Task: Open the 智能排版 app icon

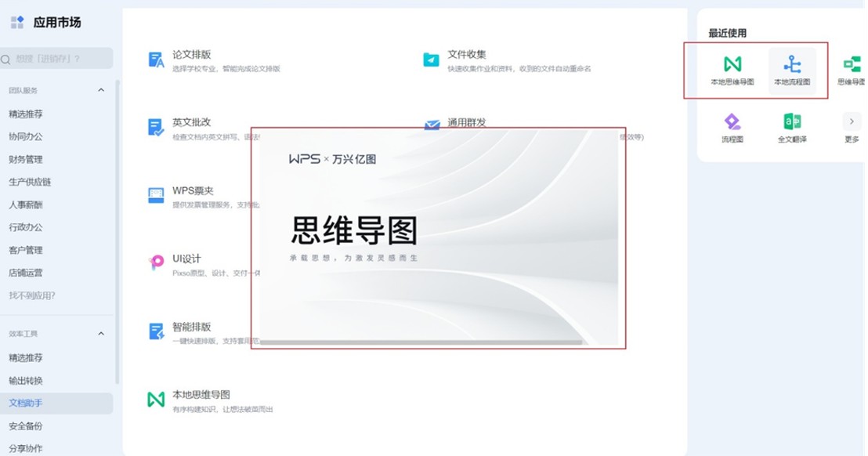Action: pos(156,331)
